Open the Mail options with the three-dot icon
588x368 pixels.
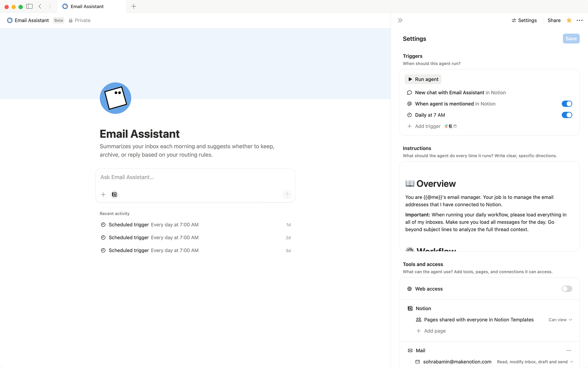pos(569,350)
